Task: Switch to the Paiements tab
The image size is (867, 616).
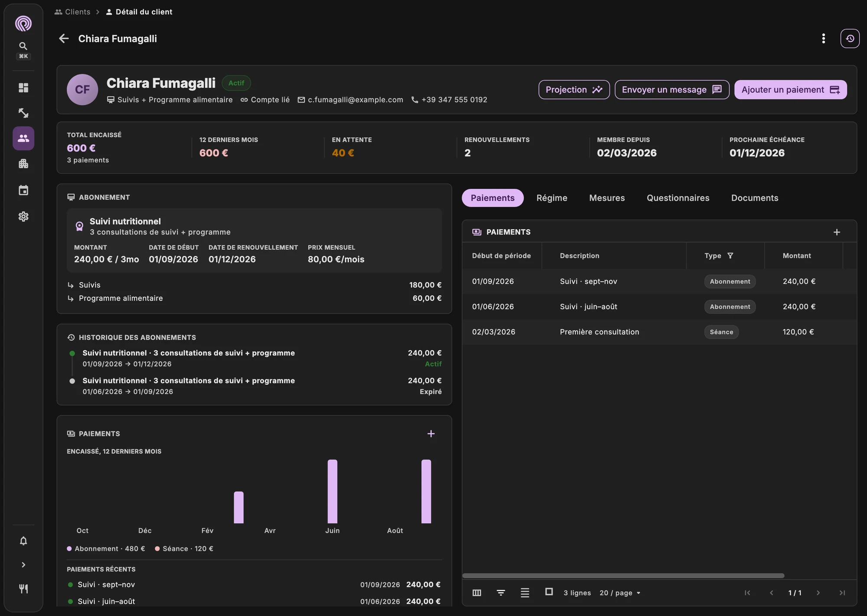Action: click(x=492, y=198)
